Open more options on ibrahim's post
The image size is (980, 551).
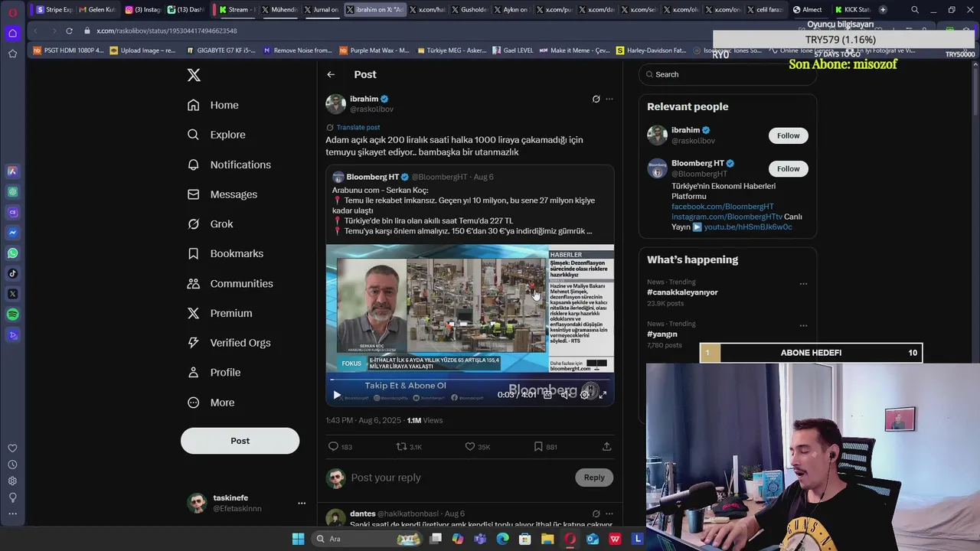(609, 99)
